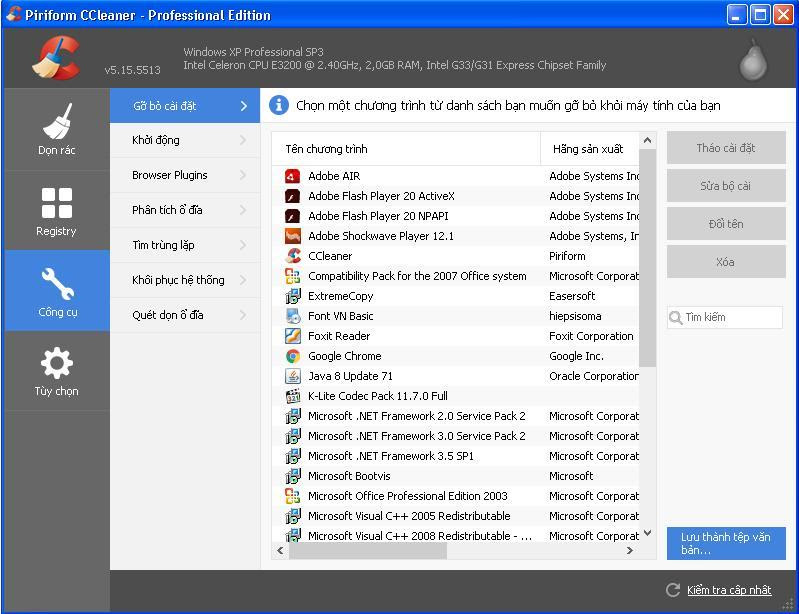The height and width of the screenshot is (614, 799).
Task: Select Java 8 Update 71 icon
Action: click(x=292, y=376)
